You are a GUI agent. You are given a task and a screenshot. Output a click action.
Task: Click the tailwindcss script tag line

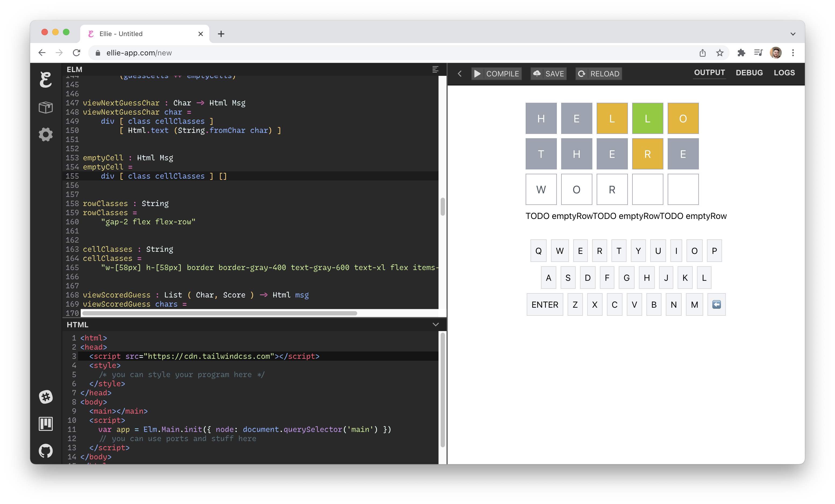pos(204,356)
